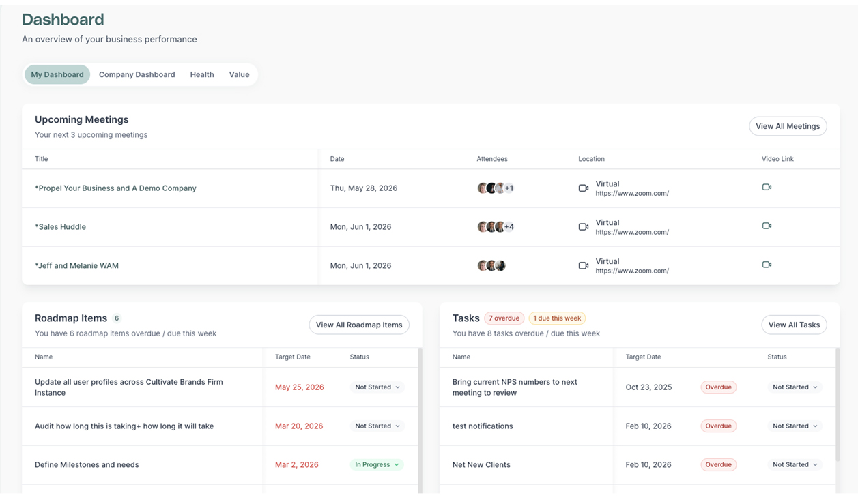
Task: Open the Health tab
Action: click(x=202, y=74)
